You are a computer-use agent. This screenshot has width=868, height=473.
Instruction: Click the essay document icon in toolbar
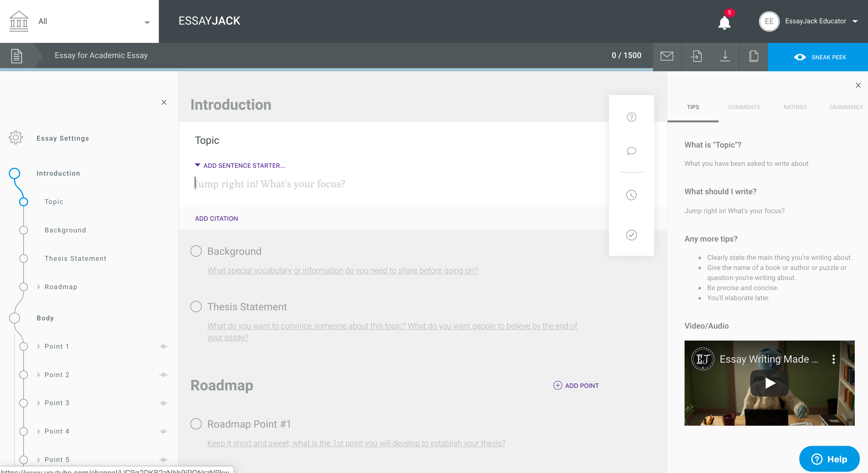point(16,56)
